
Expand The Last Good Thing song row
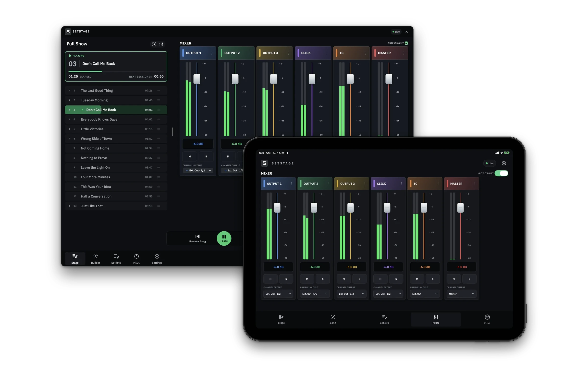pos(70,91)
